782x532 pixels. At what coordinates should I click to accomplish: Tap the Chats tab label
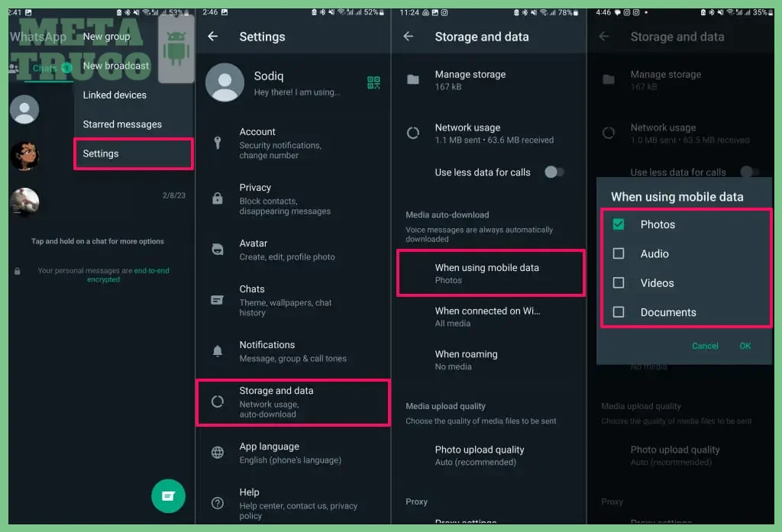pyautogui.click(x=44, y=68)
